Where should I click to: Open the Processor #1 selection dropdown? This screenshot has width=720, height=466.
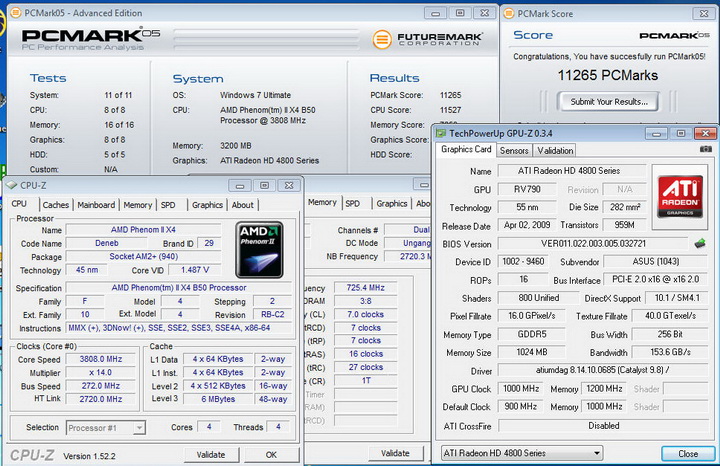coord(106,428)
